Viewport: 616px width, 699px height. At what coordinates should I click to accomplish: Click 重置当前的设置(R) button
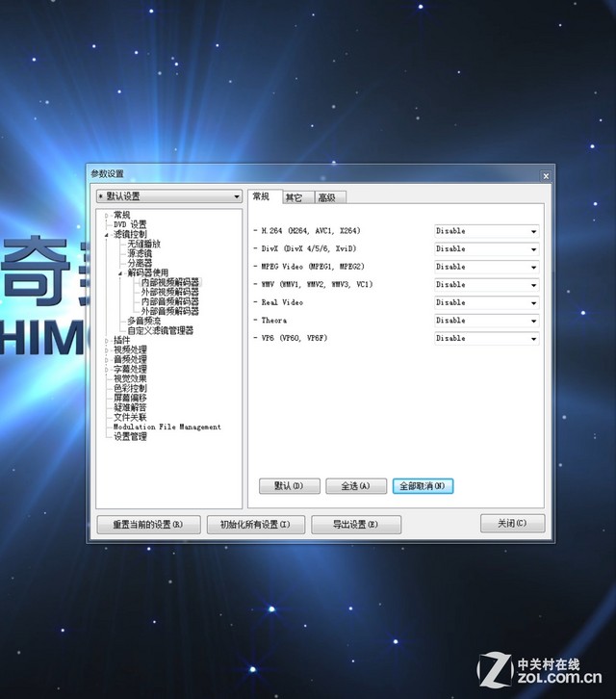[148, 525]
